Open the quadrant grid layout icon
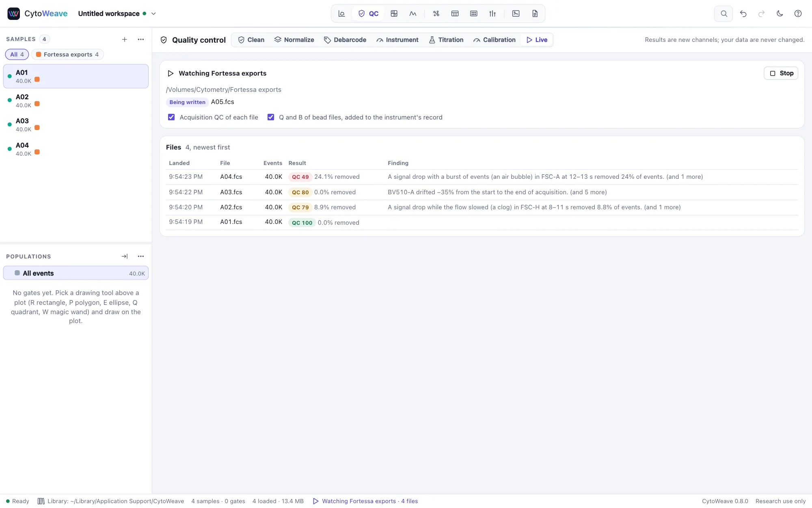Viewport: 812px width, 508px height. click(x=394, y=13)
